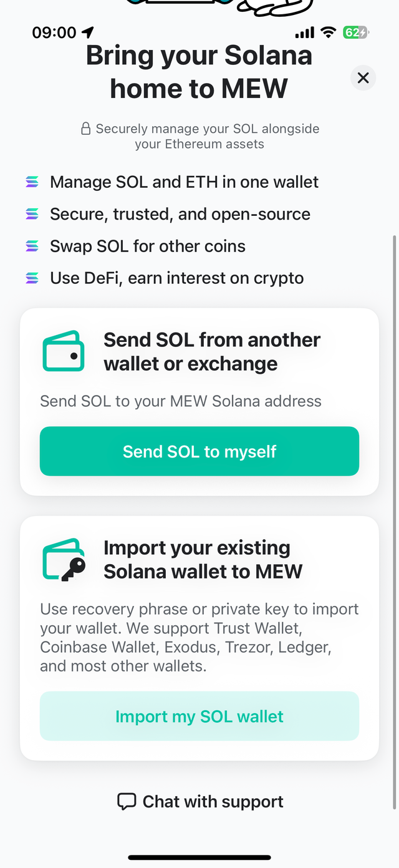Tap the home indicator bar at bottom
This screenshot has height=868, width=399.
click(199, 857)
